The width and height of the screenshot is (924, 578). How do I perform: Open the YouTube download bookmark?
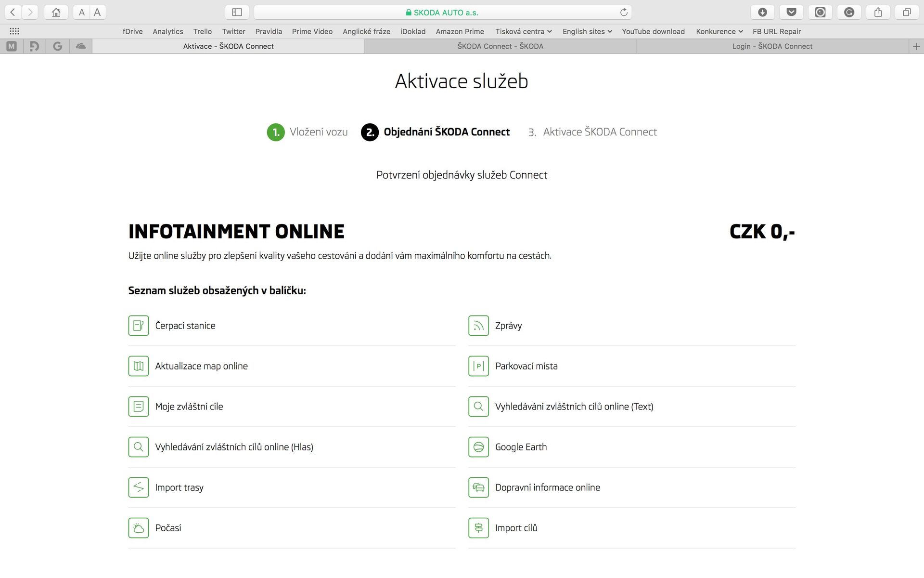point(653,32)
